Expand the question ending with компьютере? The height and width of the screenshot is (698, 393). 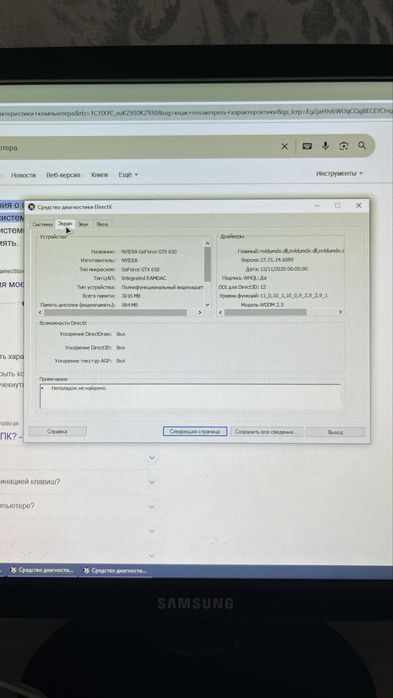(152, 507)
